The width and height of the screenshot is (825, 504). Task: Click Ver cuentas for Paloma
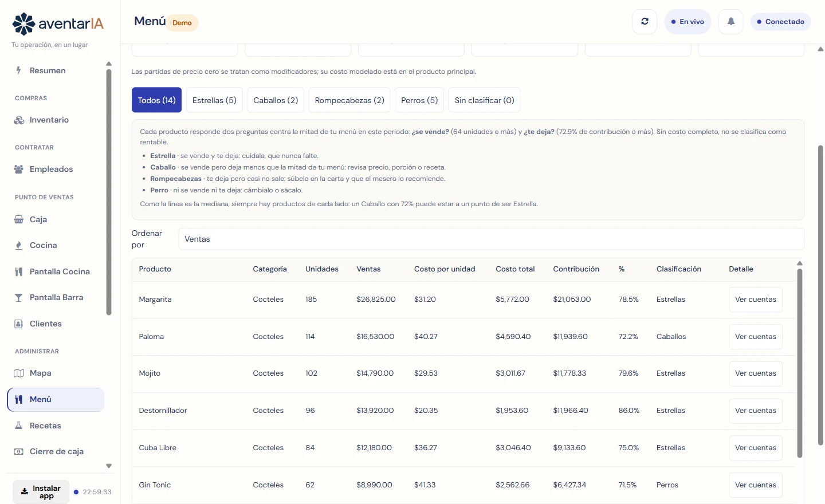756,337
